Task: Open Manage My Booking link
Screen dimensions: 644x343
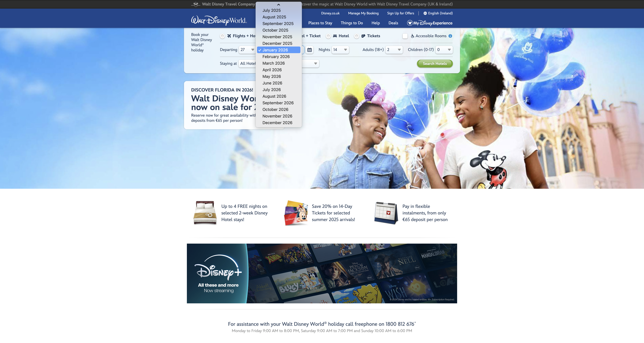Action: (363, 13)
